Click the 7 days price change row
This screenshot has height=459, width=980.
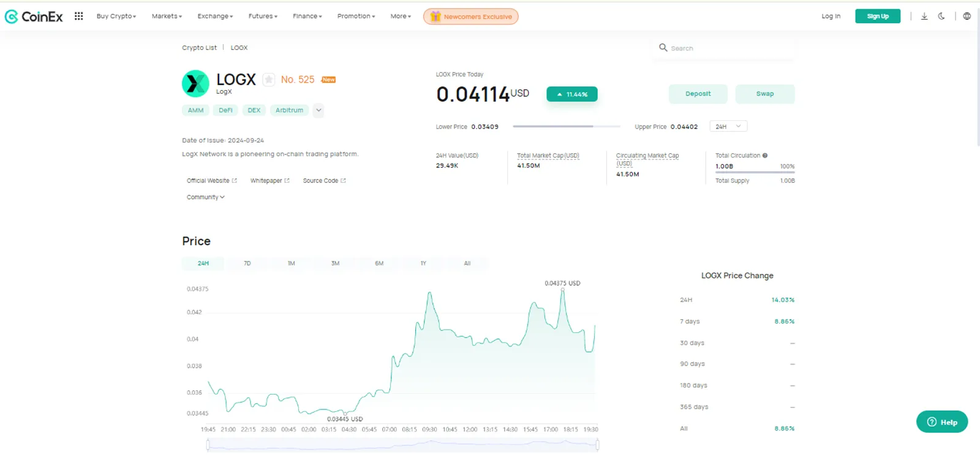click(x=737, y=321)
